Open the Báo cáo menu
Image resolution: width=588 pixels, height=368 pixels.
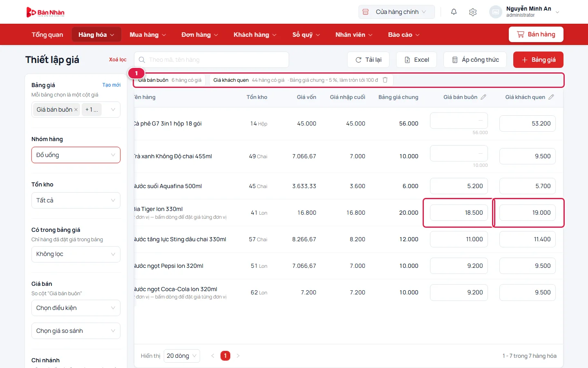point(404,35)
